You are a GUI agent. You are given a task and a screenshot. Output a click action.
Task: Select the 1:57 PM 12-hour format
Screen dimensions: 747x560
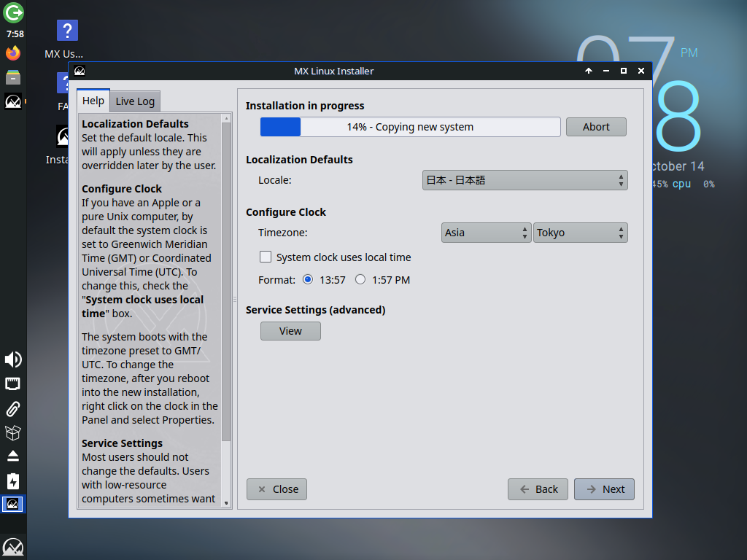tap(360, 279)
